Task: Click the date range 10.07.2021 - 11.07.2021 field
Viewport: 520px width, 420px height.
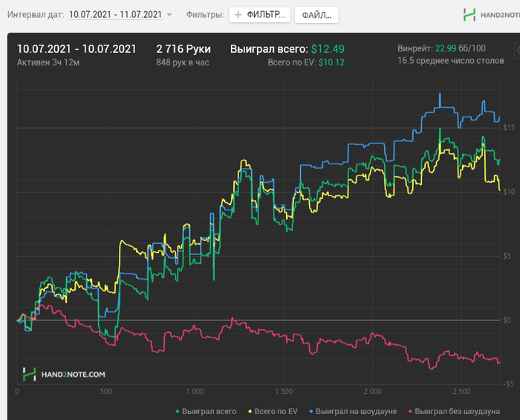Action: click(x=115, y=15)
